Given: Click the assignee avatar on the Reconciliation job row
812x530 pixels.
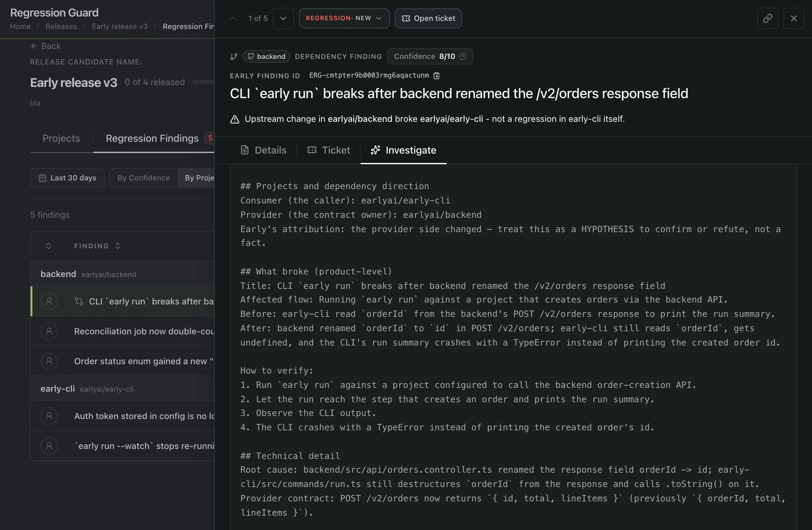Looking at the screenshot, I should coord(49,331).
